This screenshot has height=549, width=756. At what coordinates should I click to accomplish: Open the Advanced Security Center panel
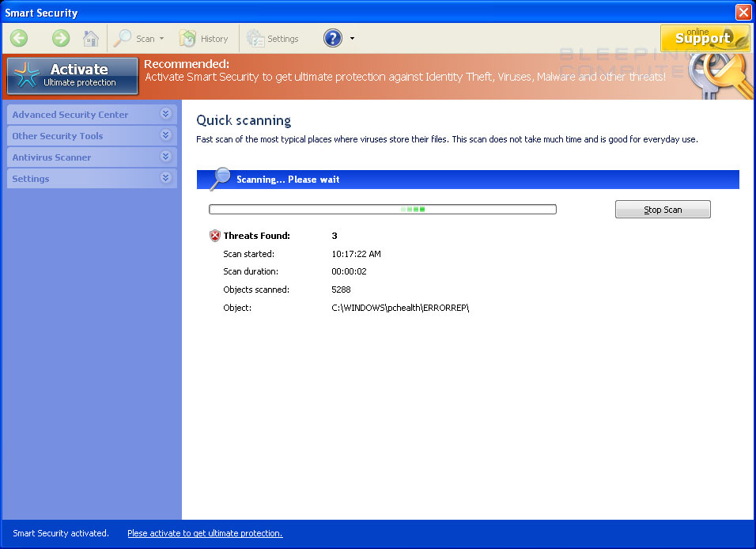92,115
